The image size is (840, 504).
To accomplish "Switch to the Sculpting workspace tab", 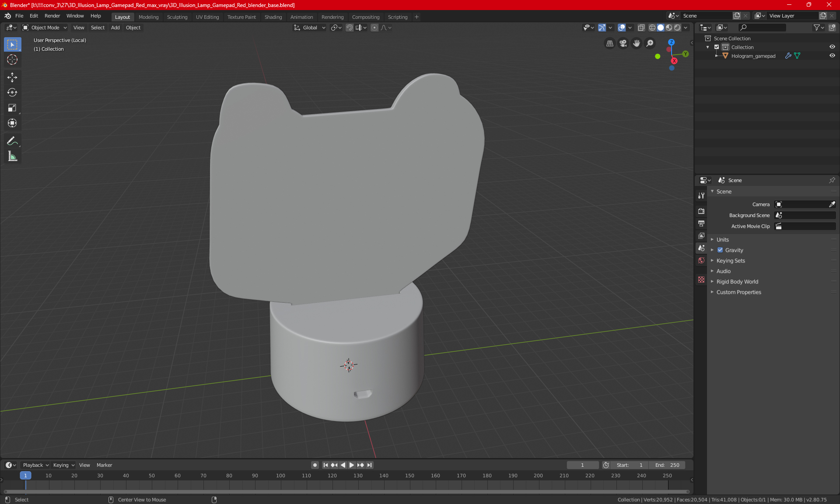I will [x=177, y=17].
